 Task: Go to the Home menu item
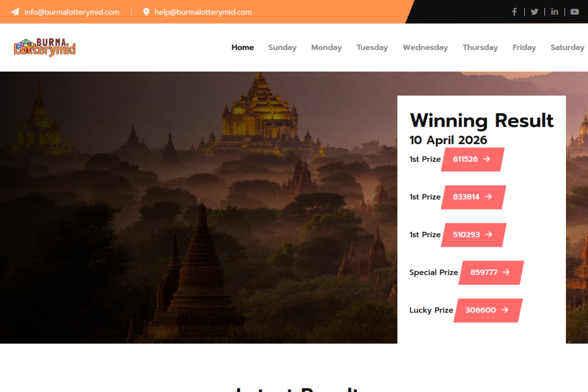click(x=243, y=47)
